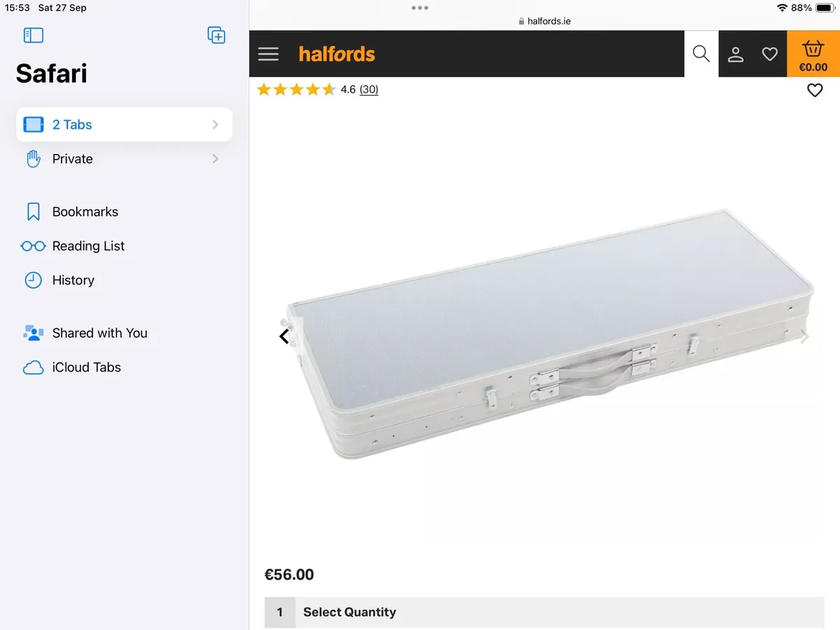Add product to wishlist favourites
Viewport: 840px width, 630px height.
(x=815, y=90)
